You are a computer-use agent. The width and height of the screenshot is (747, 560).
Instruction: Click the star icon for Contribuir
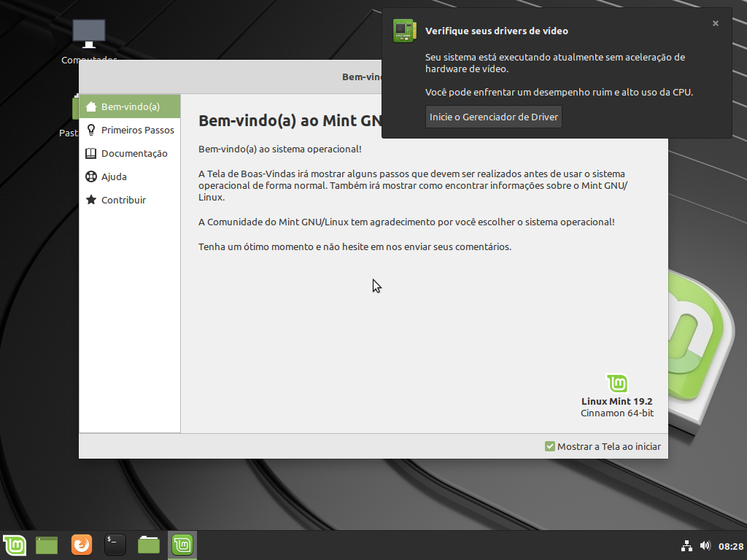coord(91,200)
